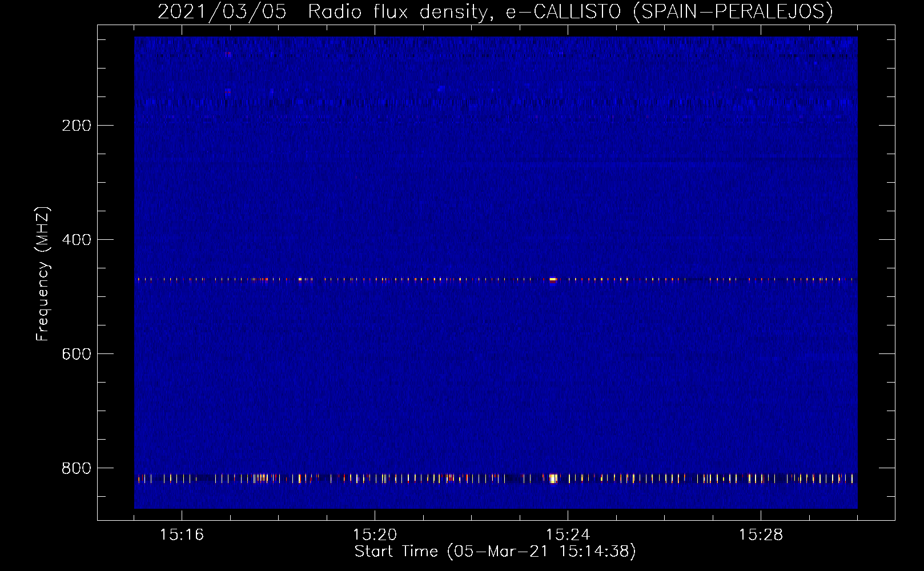Click the plot title text '2021/03/05 Radio flux density'
Image resolution: width=924 pixels, height=571 pixels.
pos(322,12)
